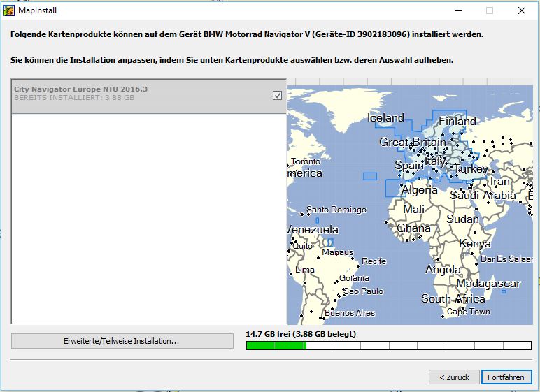
Task: Go back with the Zurück button
Action: click(454, 377)
